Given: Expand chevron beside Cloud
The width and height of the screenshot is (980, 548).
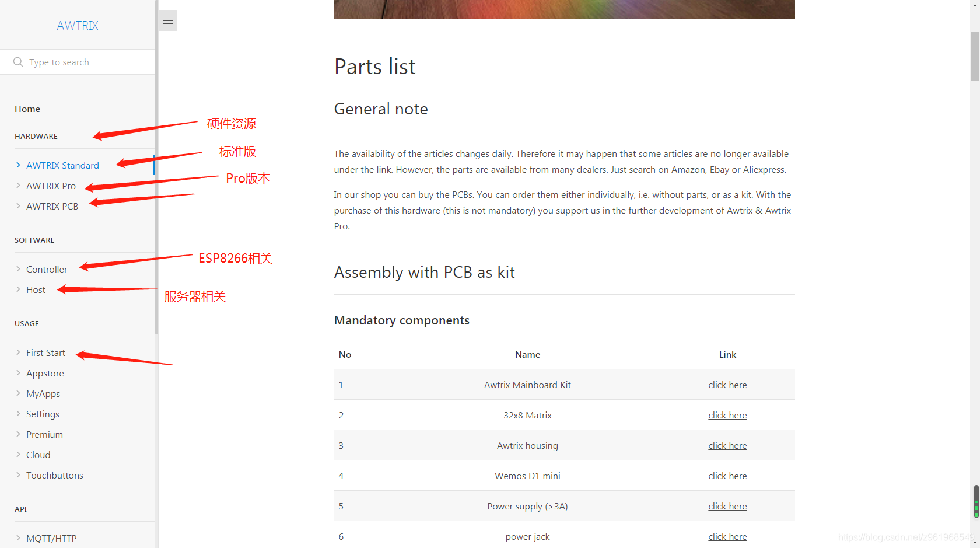Looking at the screenshot, I should [x=18, y=455].
